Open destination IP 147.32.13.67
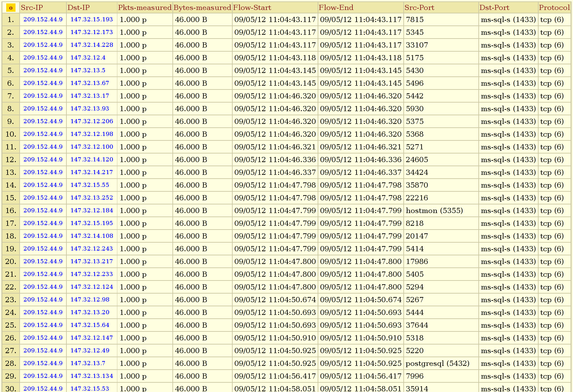 89,83
